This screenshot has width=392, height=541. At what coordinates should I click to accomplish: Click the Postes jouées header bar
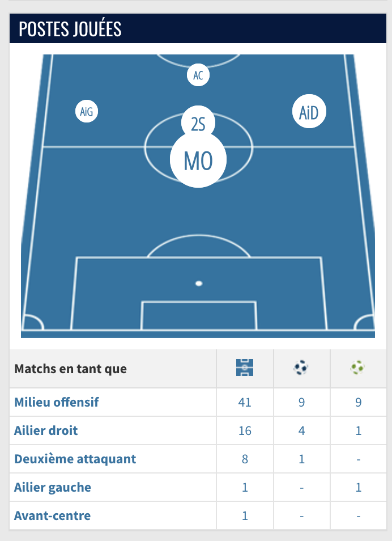(x=195, y=29)
